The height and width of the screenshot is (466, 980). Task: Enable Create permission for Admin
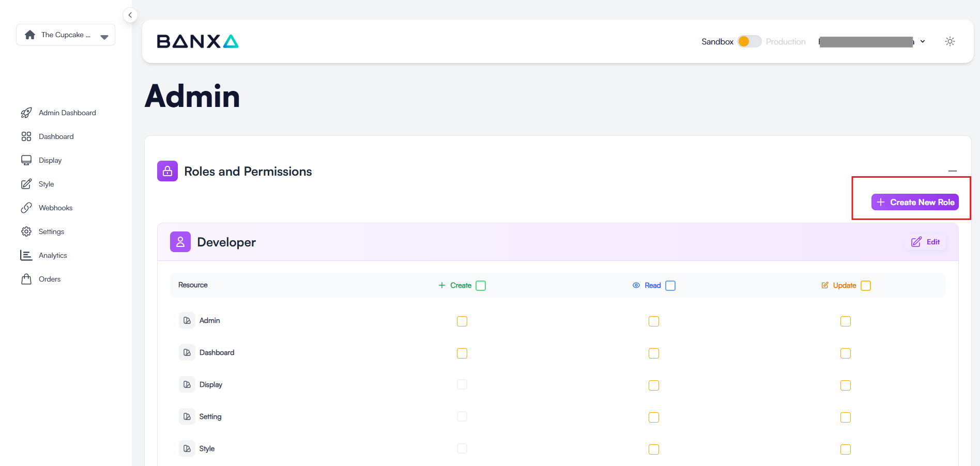462,321
